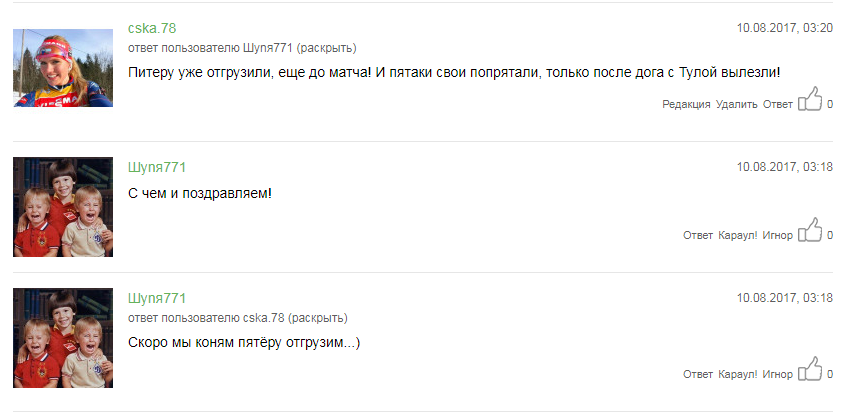Like the 'С чем и поздравляем!' comment
Image resolution: width=844 pixels, height=413 pixels.
(810, 230)
